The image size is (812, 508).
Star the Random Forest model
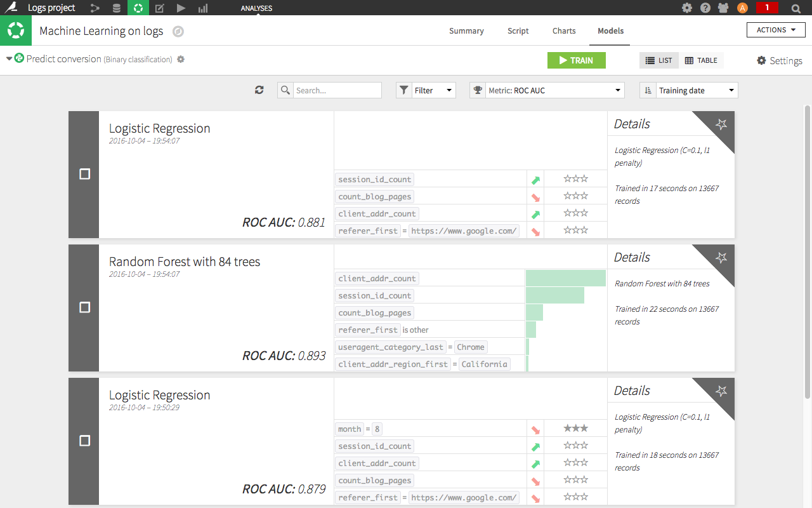click(721, 258)
